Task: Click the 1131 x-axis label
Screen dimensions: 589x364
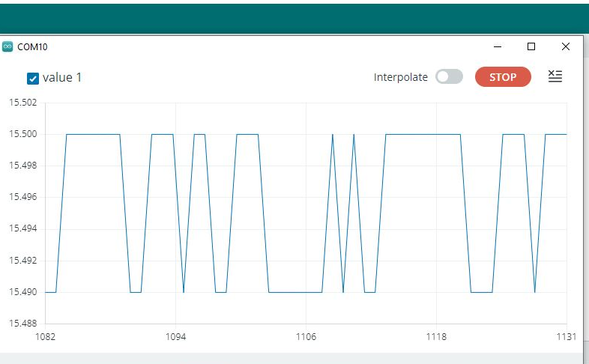Action: coord(566,336)
